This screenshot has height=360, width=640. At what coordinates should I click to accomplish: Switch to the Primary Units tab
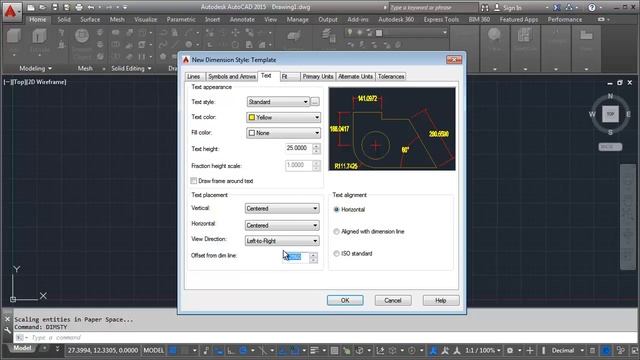point(318,76)
